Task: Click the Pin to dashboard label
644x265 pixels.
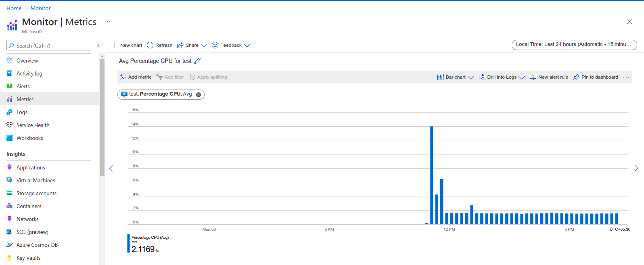Action: point(600,77)
